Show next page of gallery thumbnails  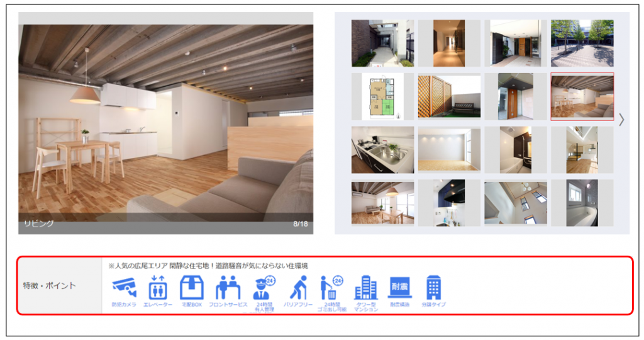click(x=621, y=120)
